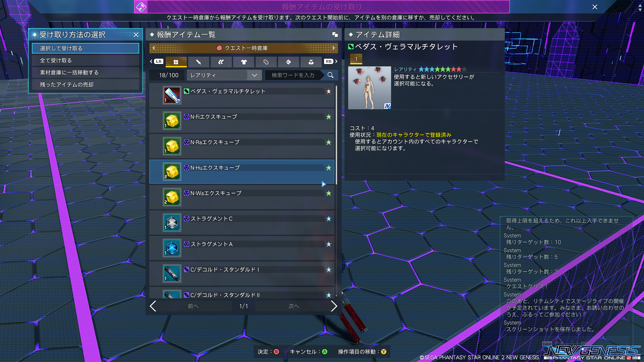This screenshot has height=362, width=644.
Task: Choose 素材倉庫に一括移動する option
Action: [86, 72]
